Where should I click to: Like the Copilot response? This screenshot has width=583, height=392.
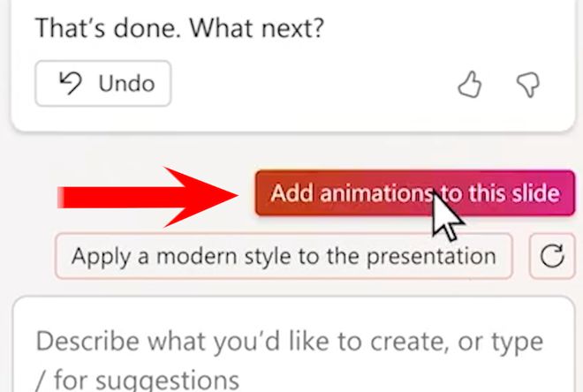coord(469,85)
